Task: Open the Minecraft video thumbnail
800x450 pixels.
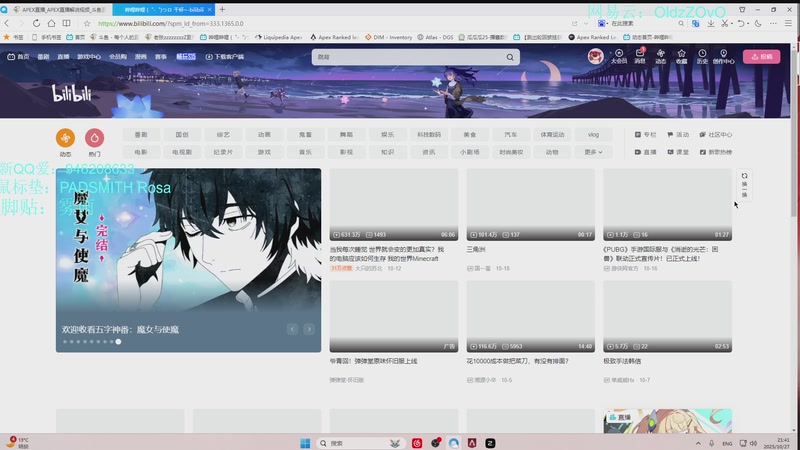Action: [394, 204]
